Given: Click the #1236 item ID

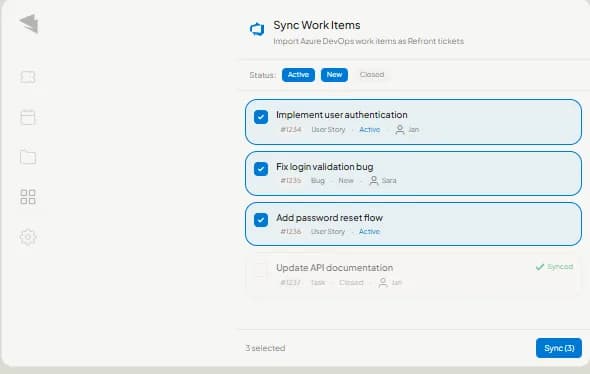Looking at the screenshot, I should point(291,231).
